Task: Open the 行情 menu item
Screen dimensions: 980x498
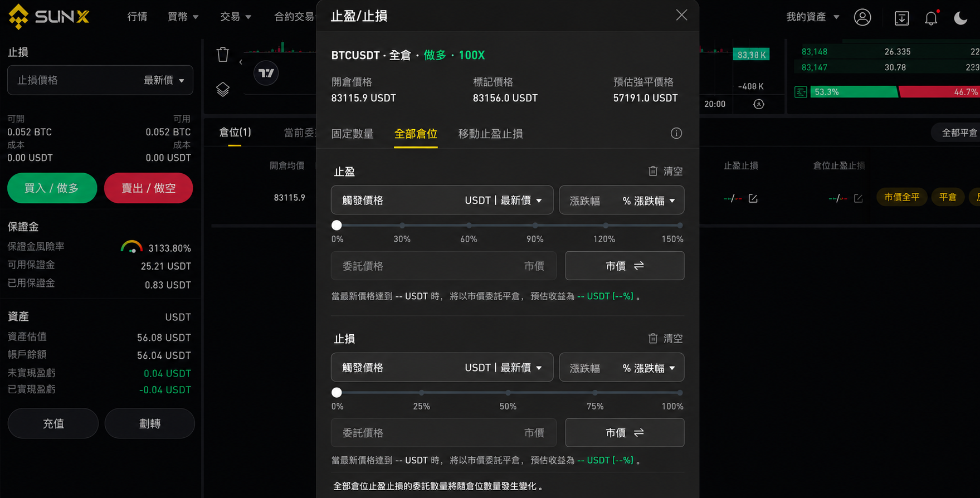Action: tap(137, 17)
